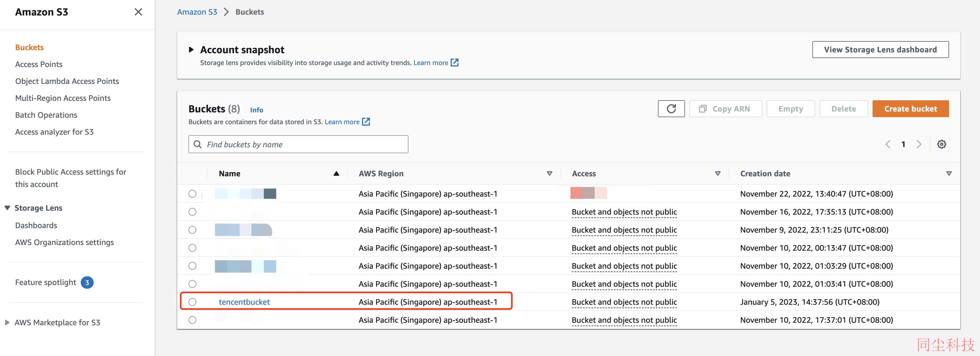Go to previous page arrow
Image resolution: width=980 pixels, height=356 pixels.
[888, 144]
